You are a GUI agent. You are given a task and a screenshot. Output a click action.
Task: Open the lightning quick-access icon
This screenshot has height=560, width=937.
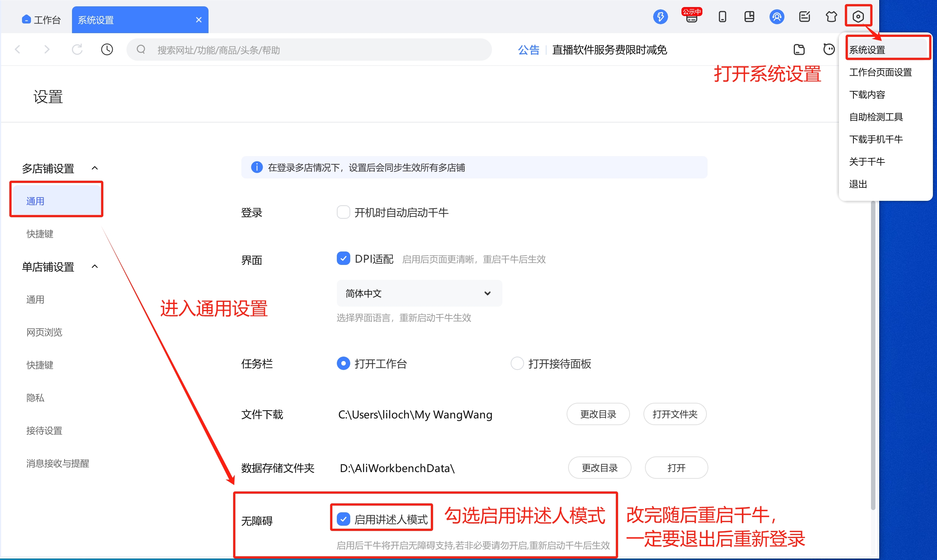[660, 17]
